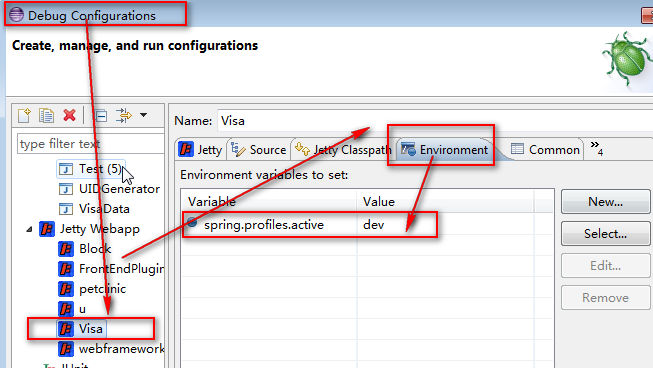653x368 pixels.
Task: Click the Name field containing Visa
Action: click(x=435, y=121)
